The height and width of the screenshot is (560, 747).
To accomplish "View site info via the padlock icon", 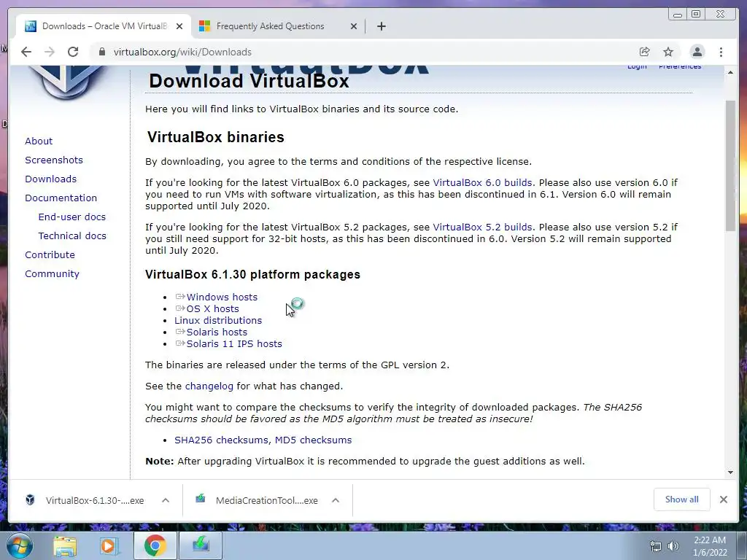I will point(101,52).
